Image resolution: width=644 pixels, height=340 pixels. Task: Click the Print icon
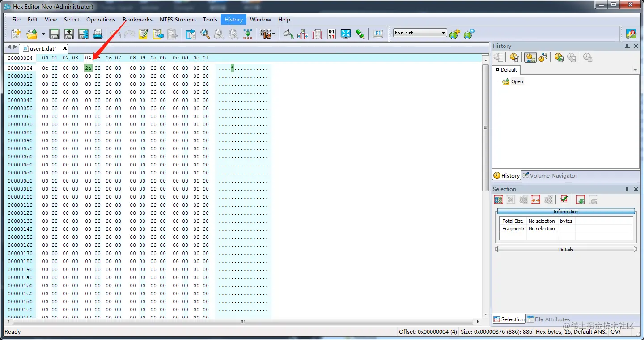point(97,34)
